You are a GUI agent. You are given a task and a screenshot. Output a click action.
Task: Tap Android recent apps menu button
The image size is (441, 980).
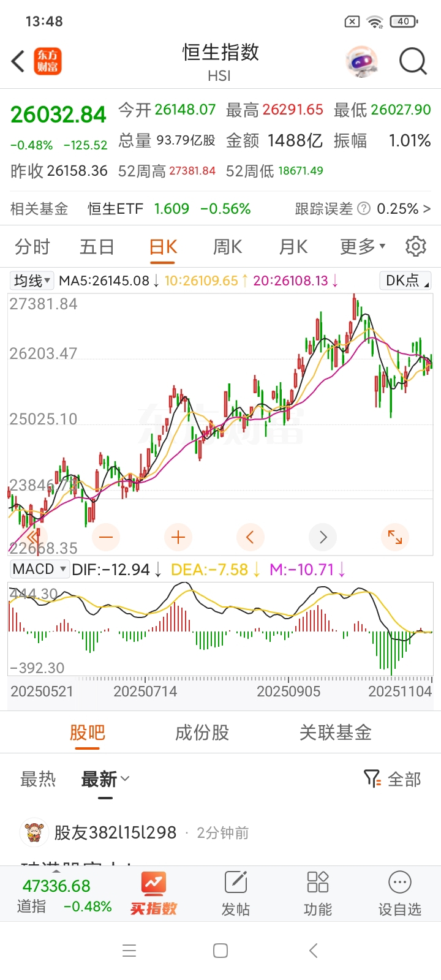click(x=129, y=951)
